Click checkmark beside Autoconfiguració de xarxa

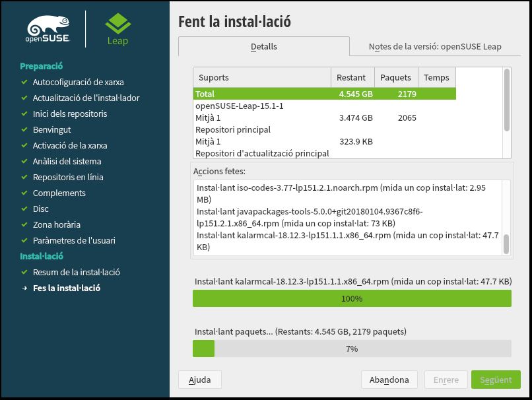24,83
